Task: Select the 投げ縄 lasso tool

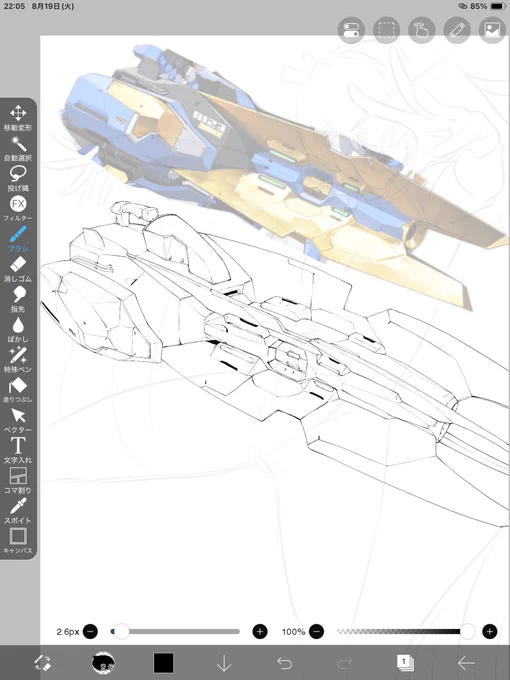Action: (x=18, y=178)
